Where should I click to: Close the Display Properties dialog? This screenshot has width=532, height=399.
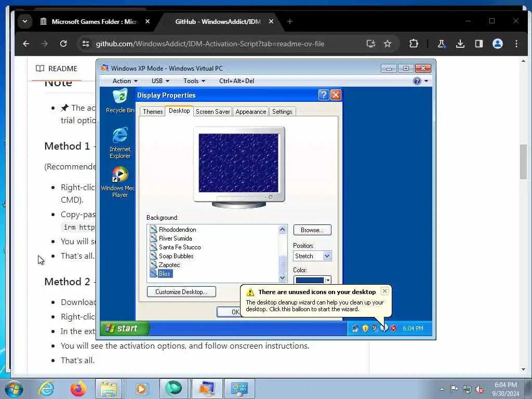(x=336, y=95)
